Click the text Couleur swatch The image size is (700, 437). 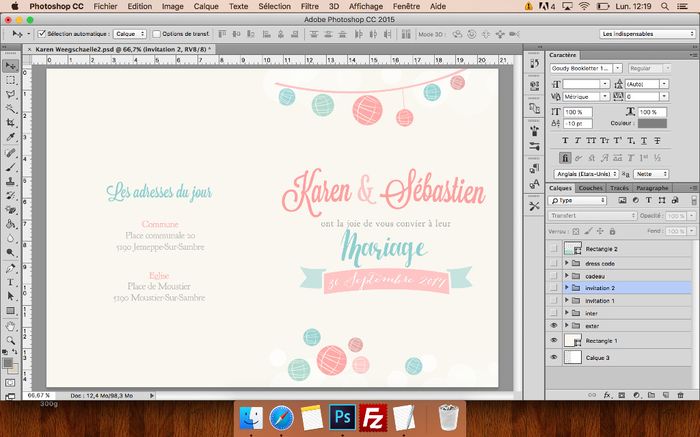click(x=652, y=124)
